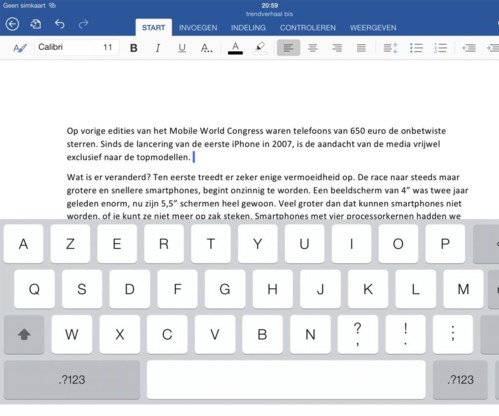Undo the last action
This screenshot has width=499, height=416.
tap(60, 24)
